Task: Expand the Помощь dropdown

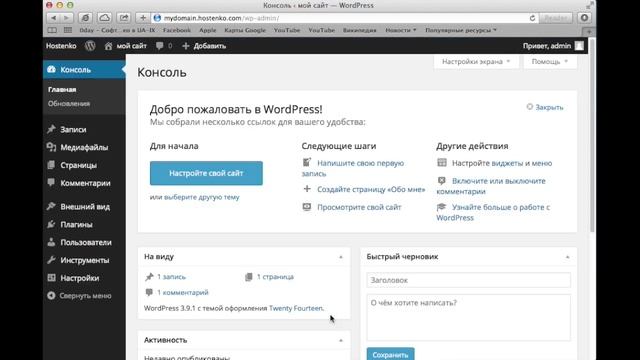Action: tap(550, 62)
